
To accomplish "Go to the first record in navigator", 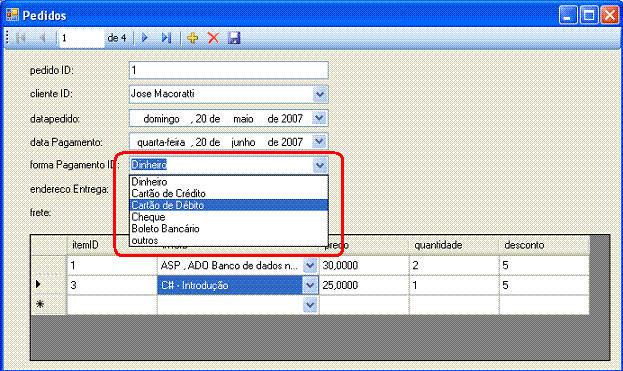I will (x=21, y=38).
